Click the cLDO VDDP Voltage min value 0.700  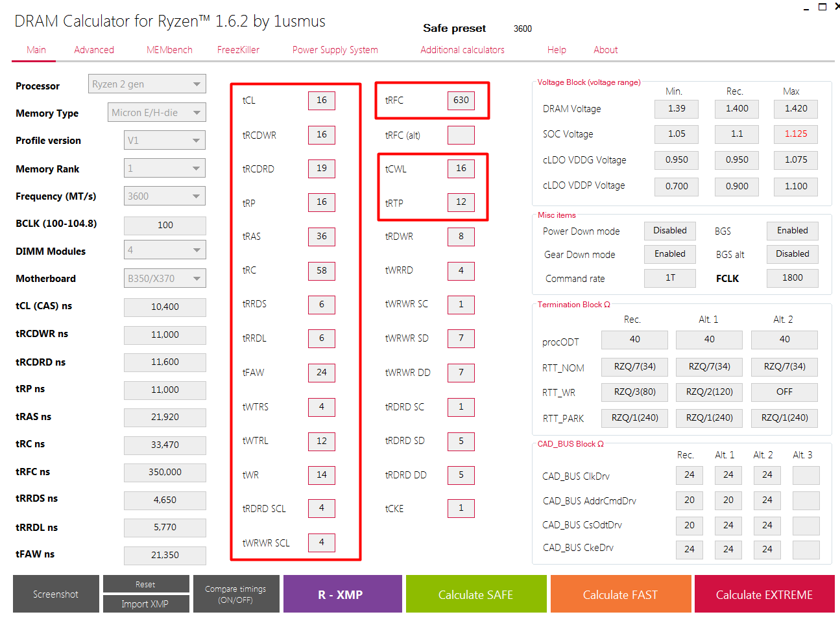(x=677, y=187)
